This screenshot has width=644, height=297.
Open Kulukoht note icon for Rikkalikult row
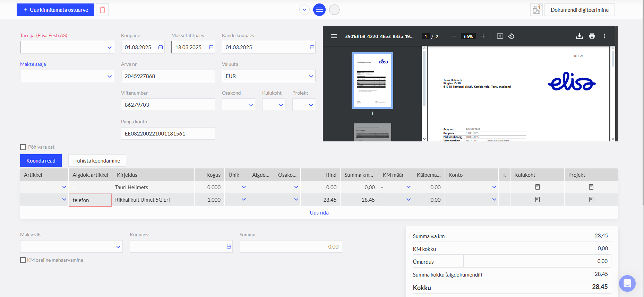tap(538, 200)
